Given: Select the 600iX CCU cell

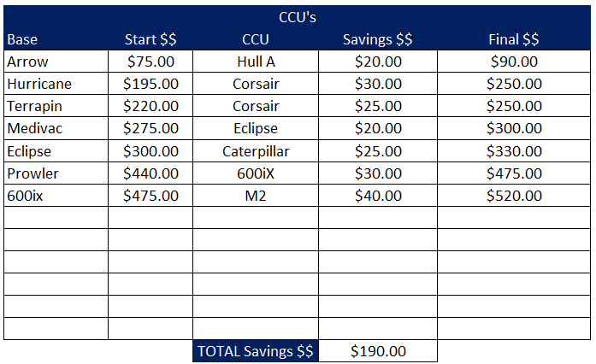Looking at the screenshot, I should [256, 173].
